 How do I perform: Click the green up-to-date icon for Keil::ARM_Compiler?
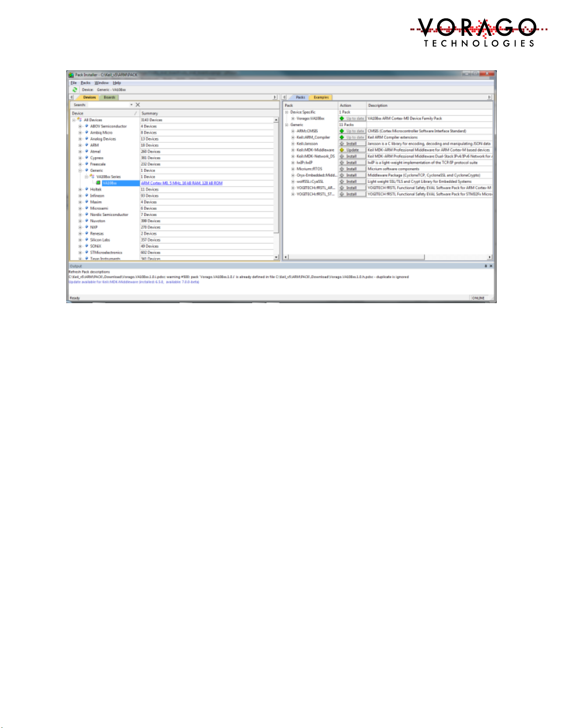point(342,137)
